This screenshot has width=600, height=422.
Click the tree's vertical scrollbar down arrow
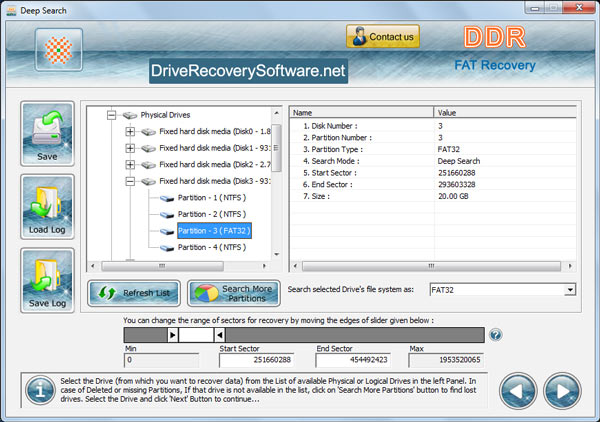(276, 254)
